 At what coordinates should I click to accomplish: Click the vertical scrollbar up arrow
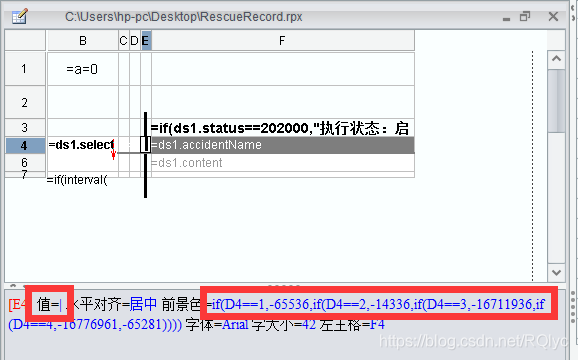[556, 59]
